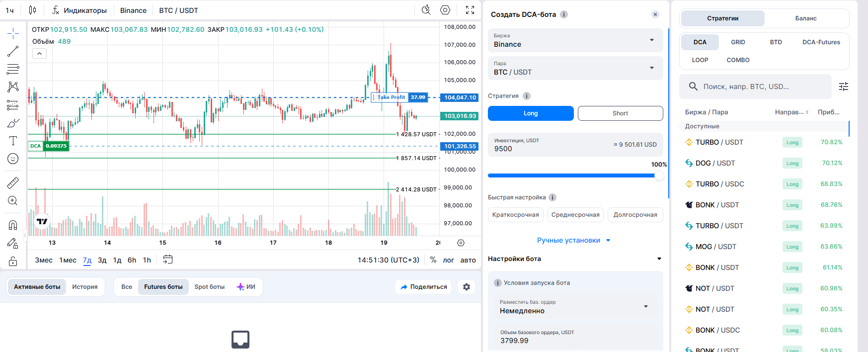Open the emoji icons tool
The height and width of the screenshot is (352, 868).
point(13,159)
